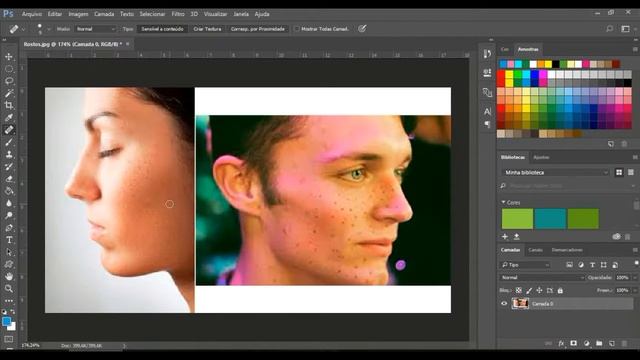
Task: Switch to the Canais tab
Action: click(x=535, y=250)
